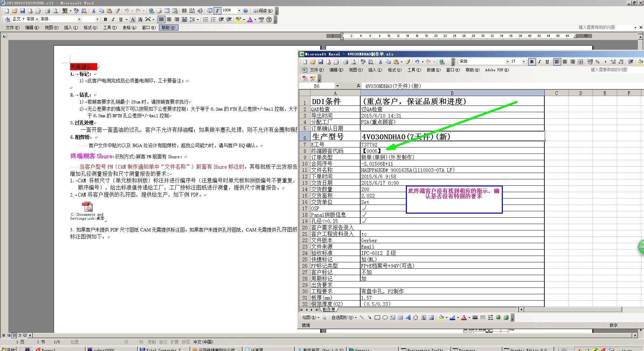Click Copy icon in Excel toolbar
Screen dimensions: 644x351
388,62
